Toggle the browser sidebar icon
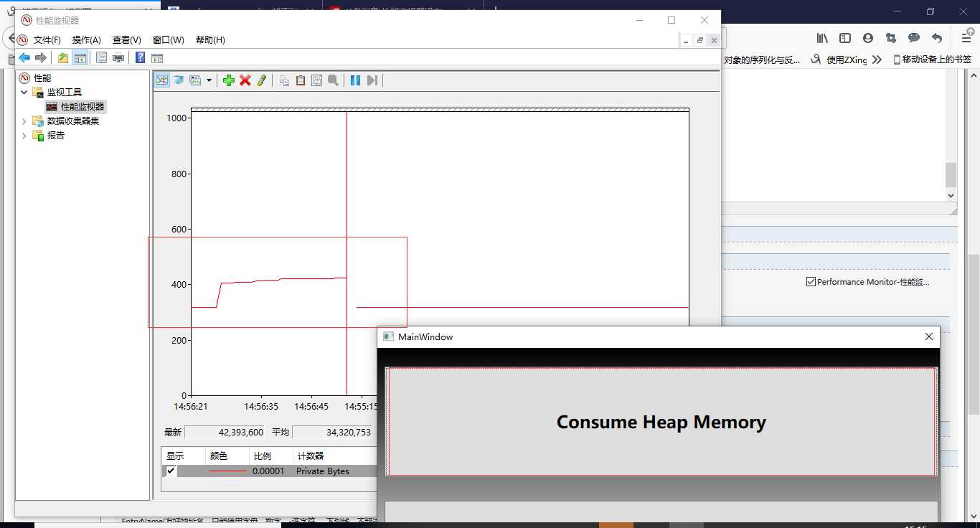Screen dimensions: 980x528 click(845, 38)
